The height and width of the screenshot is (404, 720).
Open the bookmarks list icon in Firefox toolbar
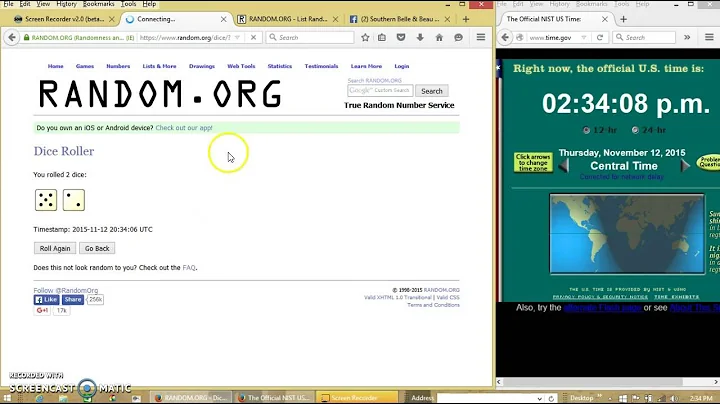coord(382,38)
